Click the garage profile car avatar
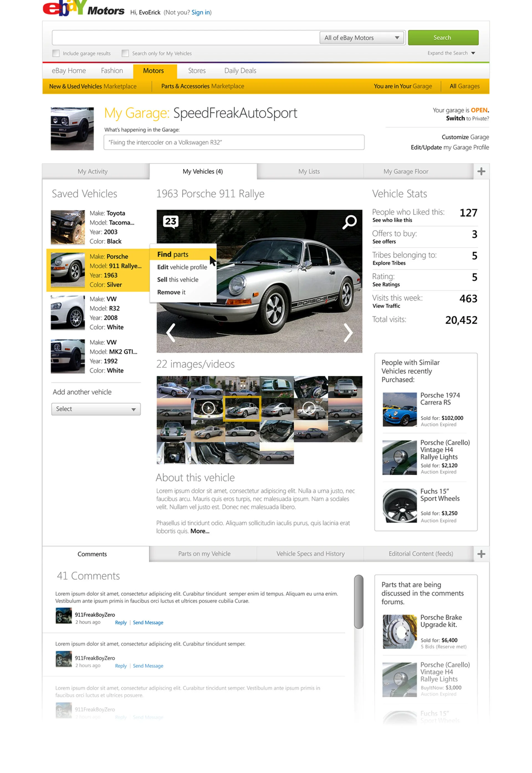This screenshot has width=532, height=773. (x=72, y=129)
